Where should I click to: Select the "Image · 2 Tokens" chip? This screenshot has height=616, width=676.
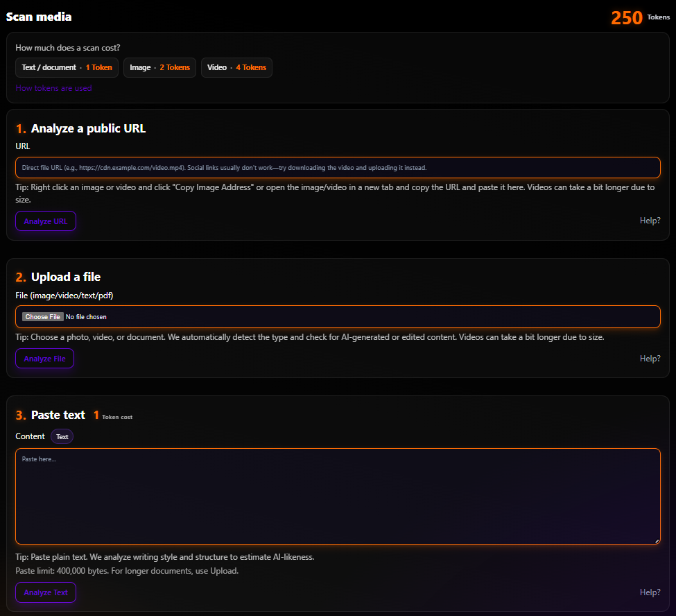click(x=159, y=67)
